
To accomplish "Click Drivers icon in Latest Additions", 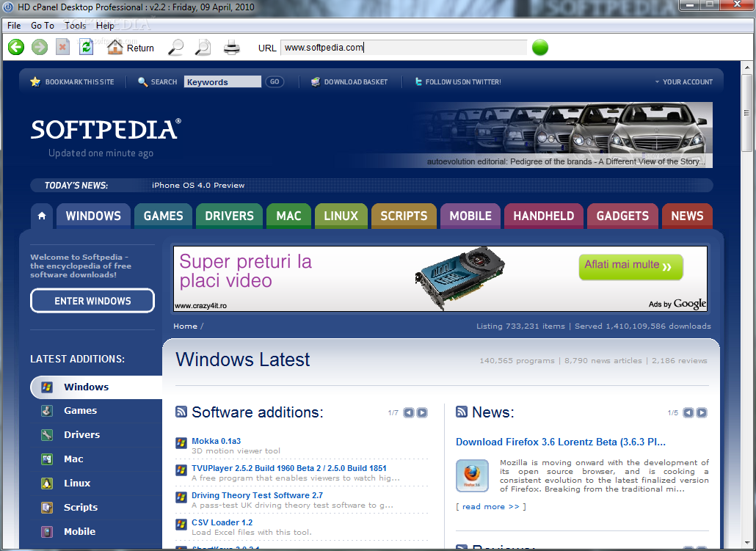I will [x=47, y=435].
